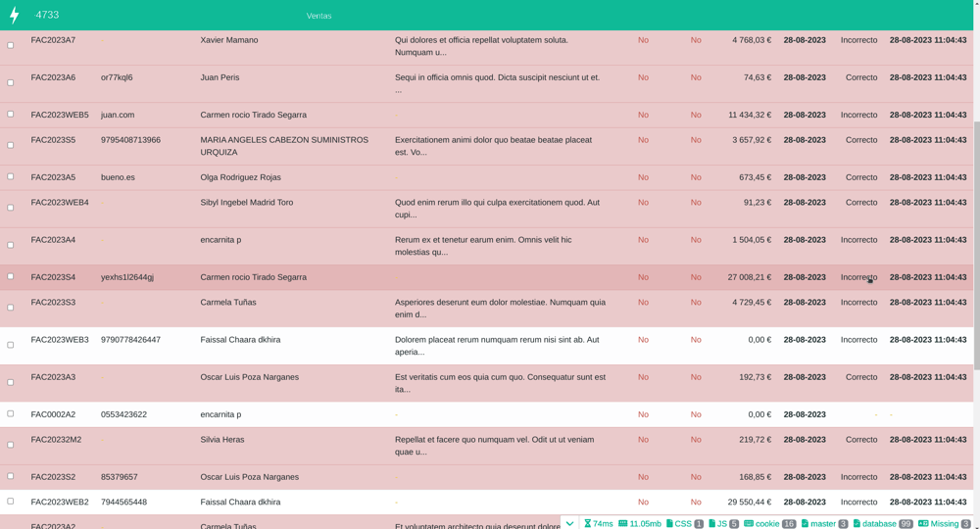
Task: Open invoice code FAC2023WEB5
Action: click(60, 115)
